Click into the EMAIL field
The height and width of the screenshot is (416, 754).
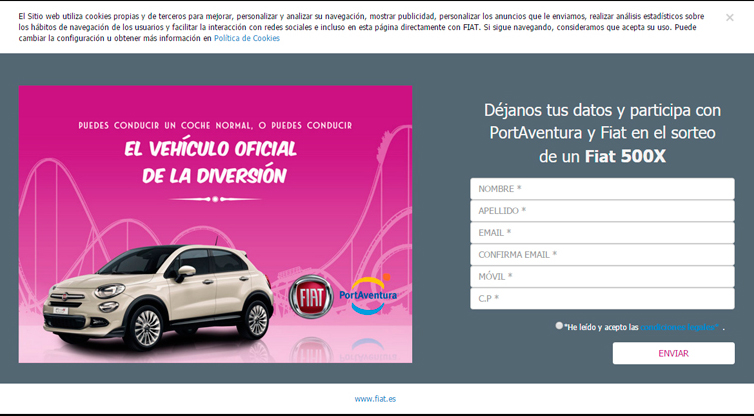point(602,233)
